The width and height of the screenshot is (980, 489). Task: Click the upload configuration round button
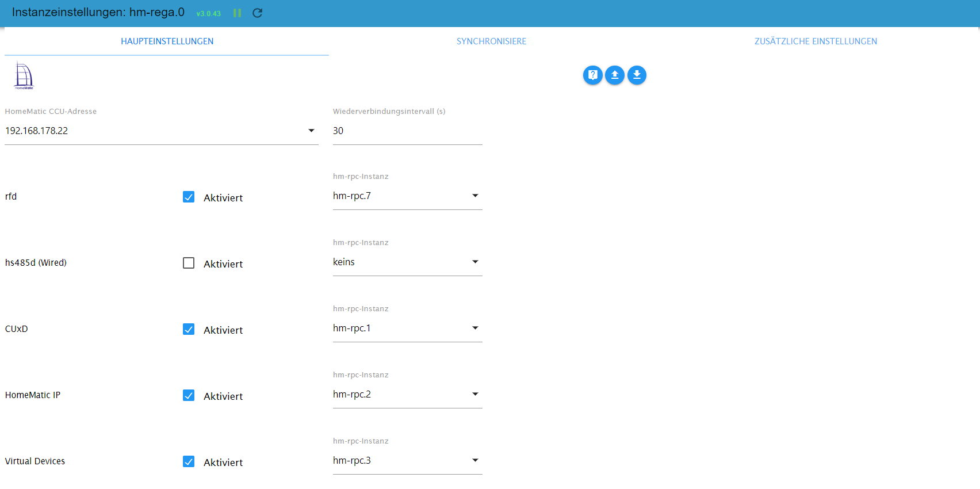[615, 75]
